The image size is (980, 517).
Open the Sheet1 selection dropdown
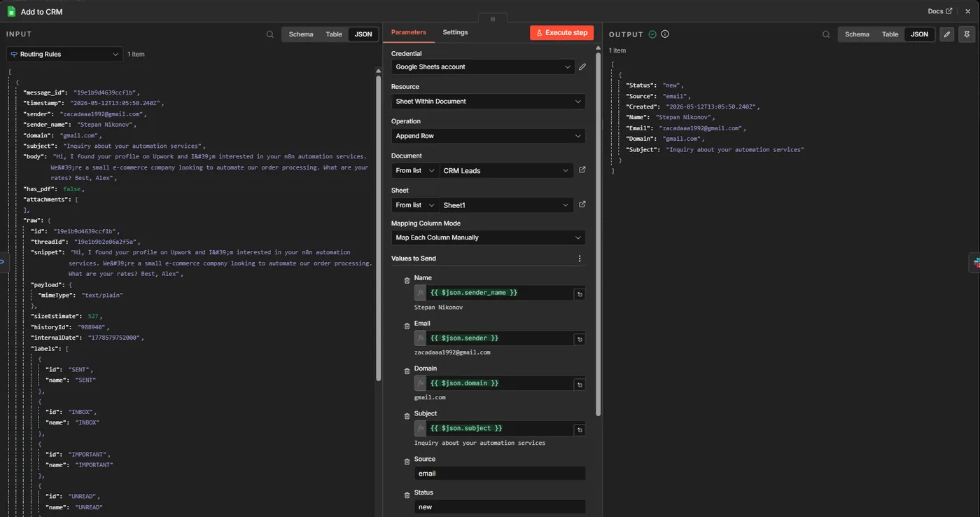tap(507, 205)
